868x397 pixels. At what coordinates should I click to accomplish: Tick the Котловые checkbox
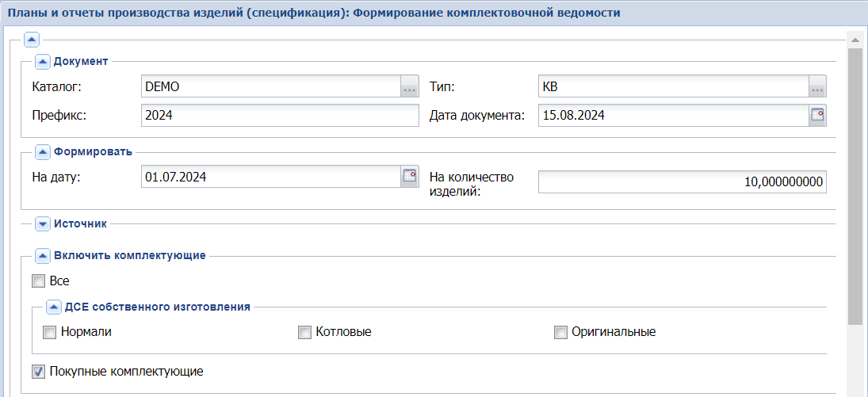tap(304, 332)
